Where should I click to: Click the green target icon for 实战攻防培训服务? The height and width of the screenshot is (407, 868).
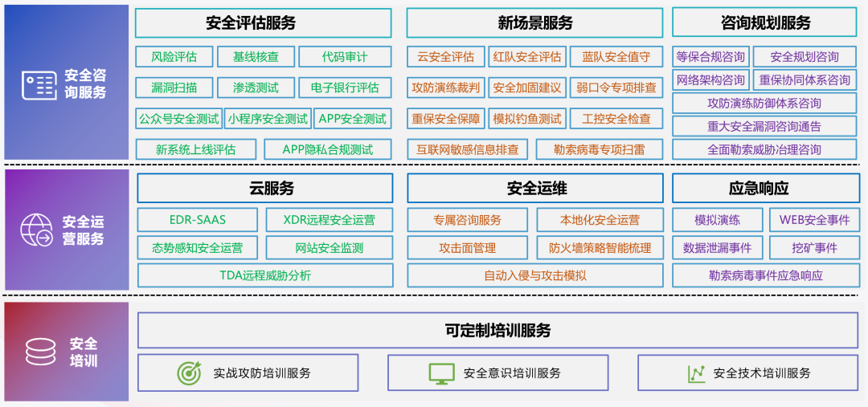[x=189, y=372]
